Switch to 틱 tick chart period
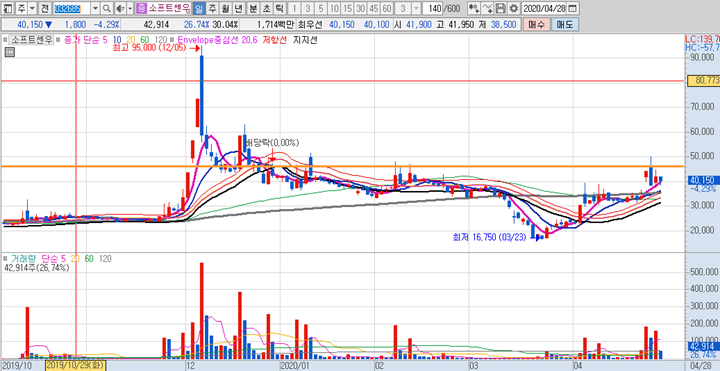Screen dimensions: 720x371 (281, 8)
